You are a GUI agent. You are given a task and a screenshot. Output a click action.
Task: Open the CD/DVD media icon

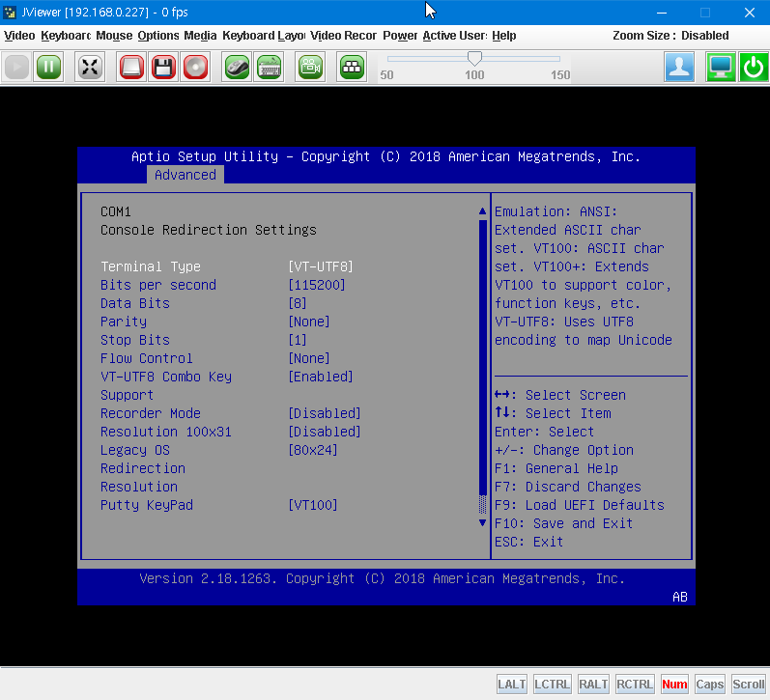(195, 67)
